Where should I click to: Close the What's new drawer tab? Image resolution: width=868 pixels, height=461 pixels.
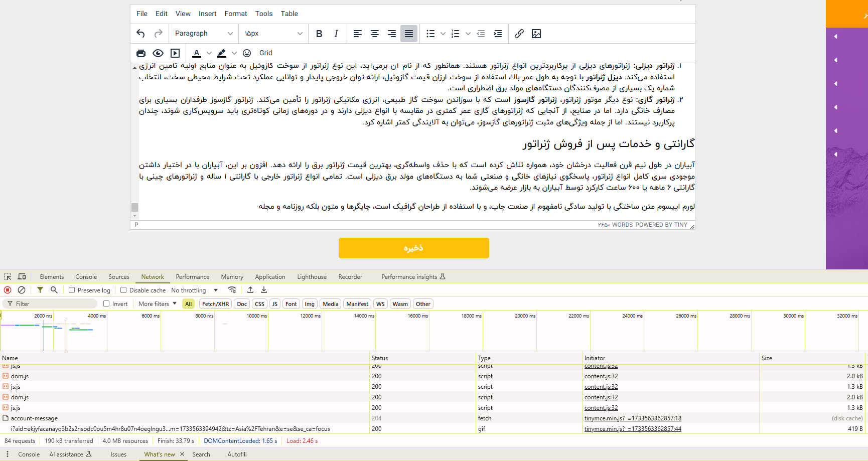182,454
